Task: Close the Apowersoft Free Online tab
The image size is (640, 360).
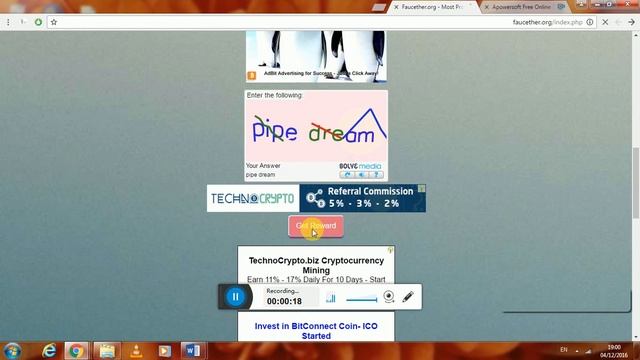Action: click(x=487, y=7)
